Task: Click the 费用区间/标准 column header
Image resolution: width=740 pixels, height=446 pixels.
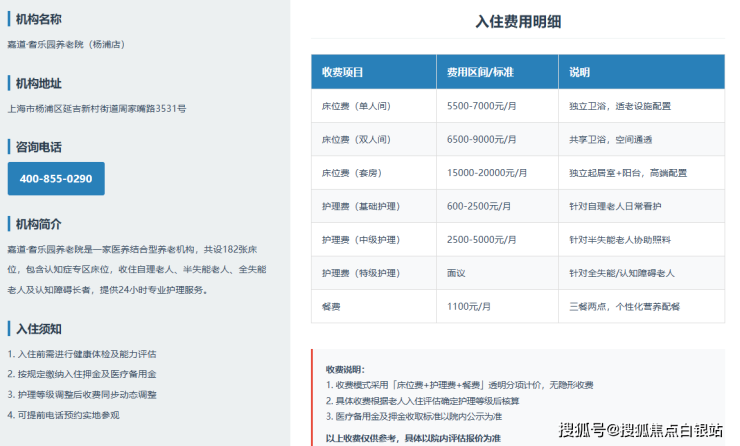Action: (x=497, y=72)
